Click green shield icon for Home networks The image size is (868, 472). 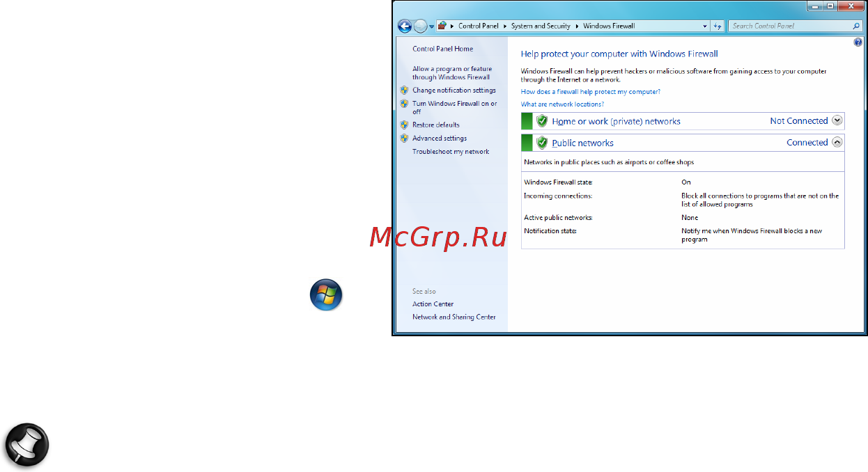542,120
